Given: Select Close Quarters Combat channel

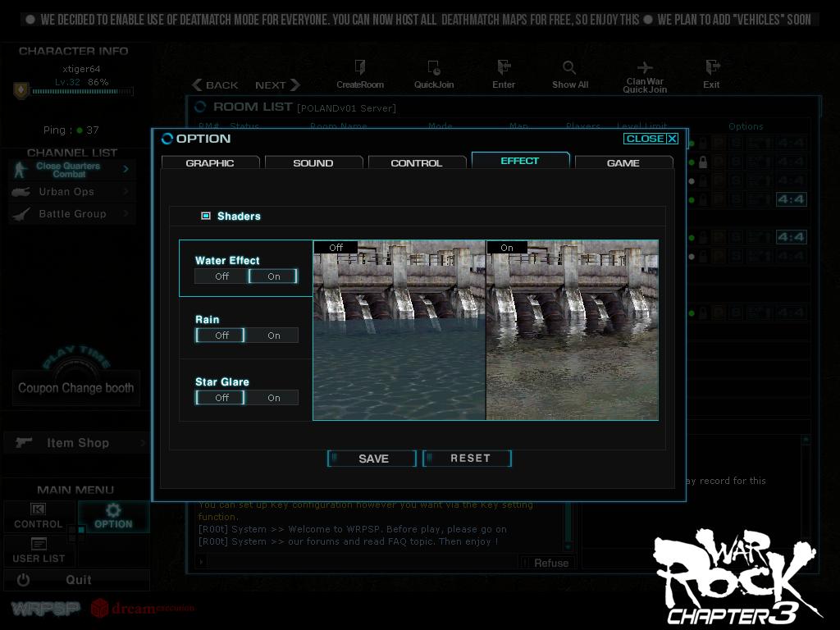Looking at the screenshot, I should 72,170.
